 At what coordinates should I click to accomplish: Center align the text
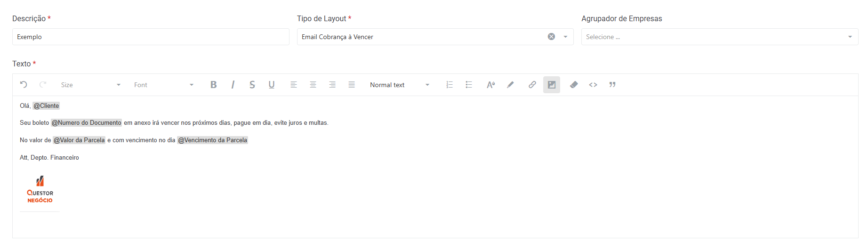click(x=313, y=85)
